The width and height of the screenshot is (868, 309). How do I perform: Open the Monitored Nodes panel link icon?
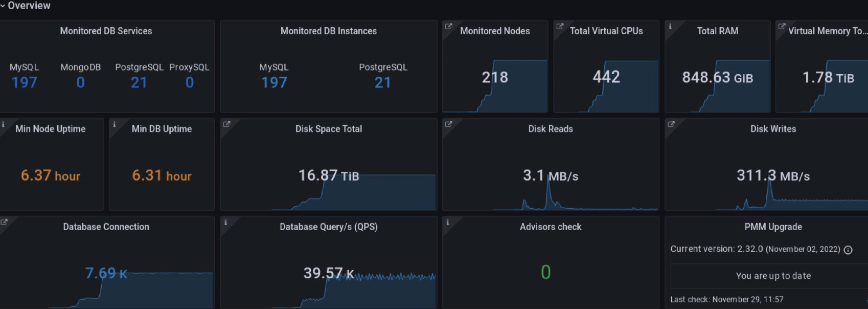pos(449,27)
